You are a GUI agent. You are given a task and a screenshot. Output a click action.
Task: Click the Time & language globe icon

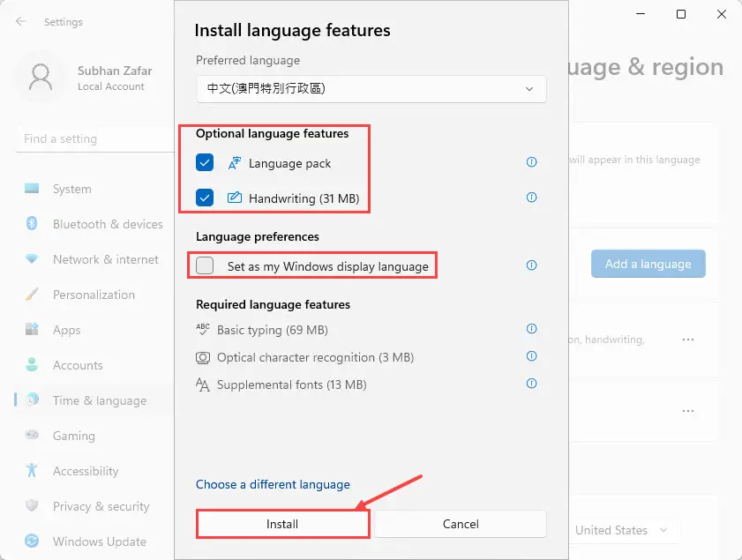tap(33, 399)
